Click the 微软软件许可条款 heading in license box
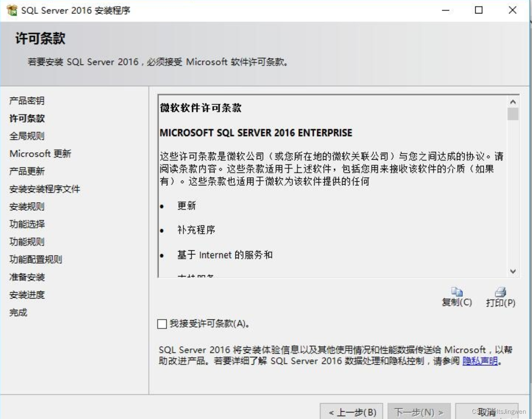This screenshot has height=419, width=532. click(x=201, y=108)
